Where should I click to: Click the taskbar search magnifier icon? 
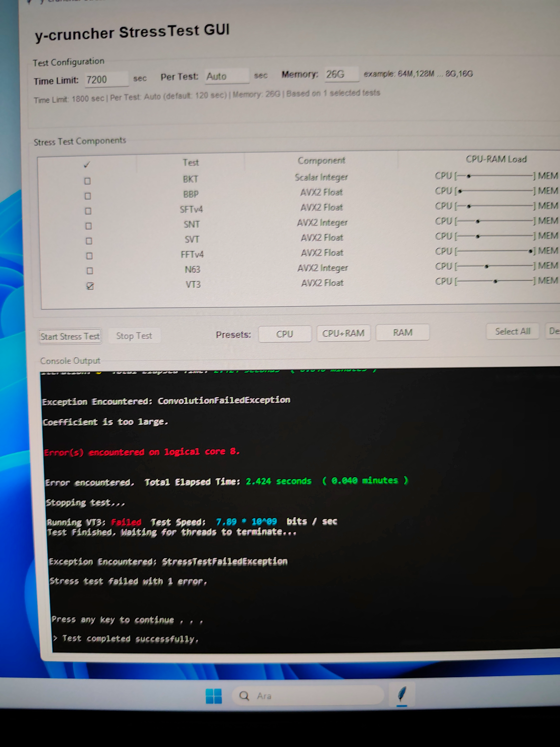244,695
